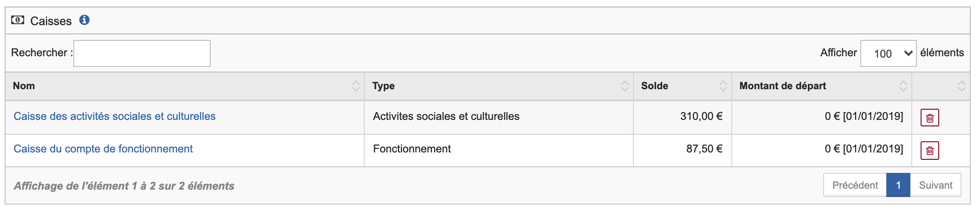This screenshot has height=211, width=980.
Task: Click the Rechercher search field
Action: click(142, 53)
